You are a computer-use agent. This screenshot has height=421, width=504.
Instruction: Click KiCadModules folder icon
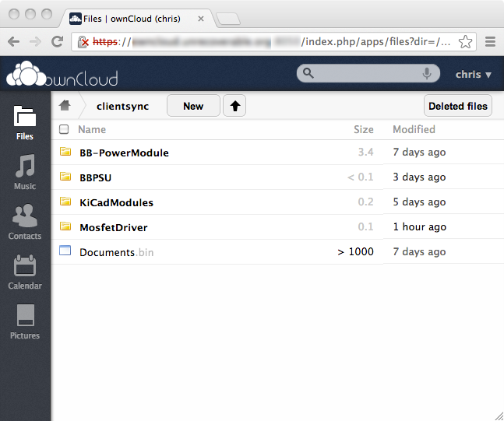click(65, 202)
